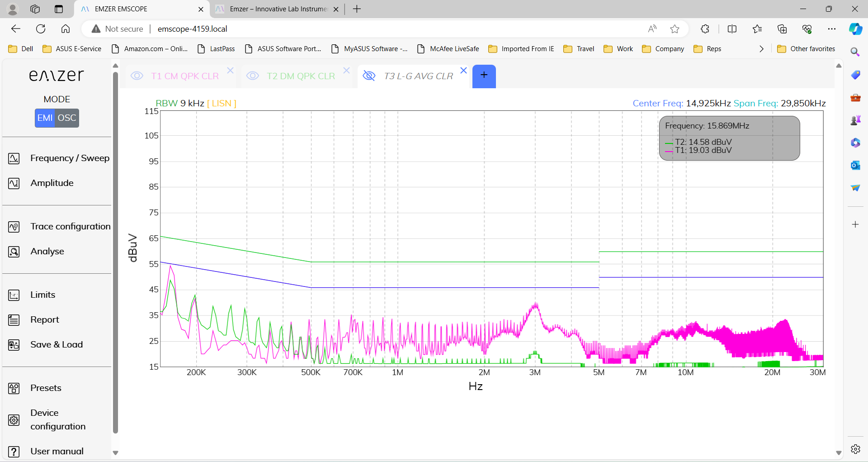Open the Amplitude settings icon
868x462 pixels.
[14, 183]
